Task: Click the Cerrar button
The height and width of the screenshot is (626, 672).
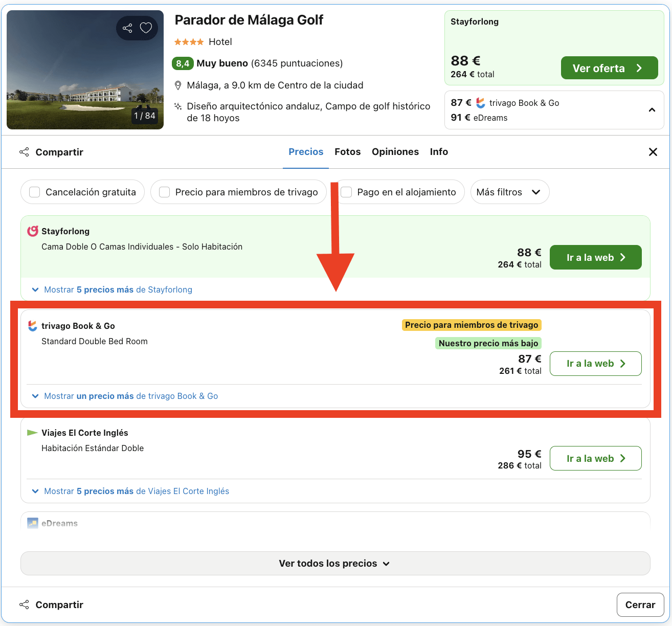Action: pyautogui.click(x=640, y=605)
